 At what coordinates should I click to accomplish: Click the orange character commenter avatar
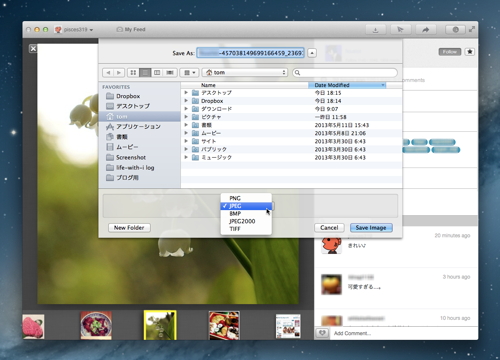coord(331,245)
